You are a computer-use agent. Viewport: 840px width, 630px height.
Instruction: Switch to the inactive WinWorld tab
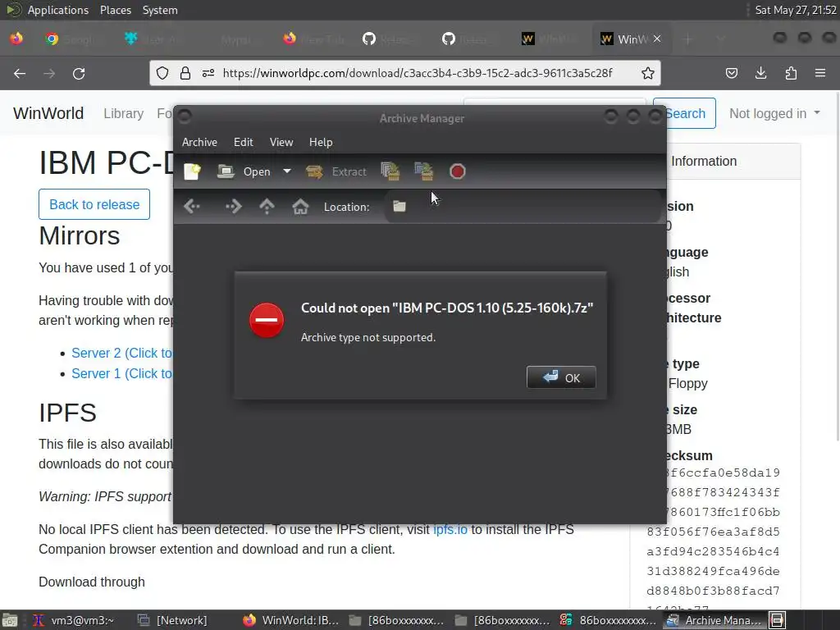[x=549, y=39]
